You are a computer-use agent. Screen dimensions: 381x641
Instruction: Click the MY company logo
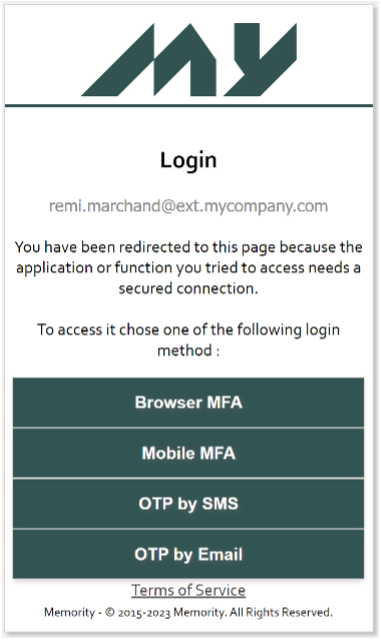point(189,60)
